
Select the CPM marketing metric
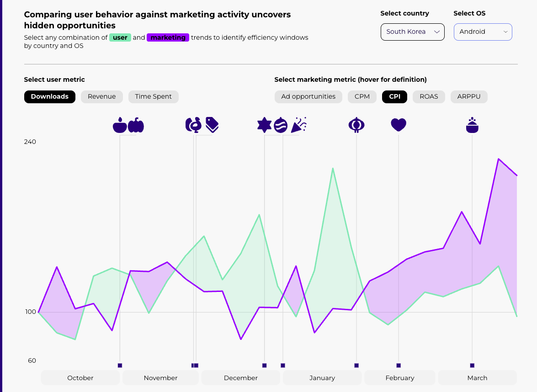(362, 96)
